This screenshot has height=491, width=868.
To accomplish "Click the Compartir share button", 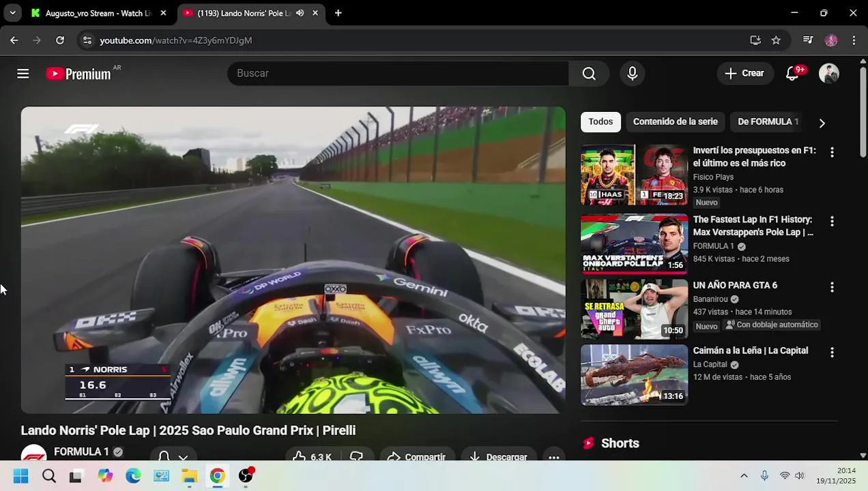I will pos(416,454).
